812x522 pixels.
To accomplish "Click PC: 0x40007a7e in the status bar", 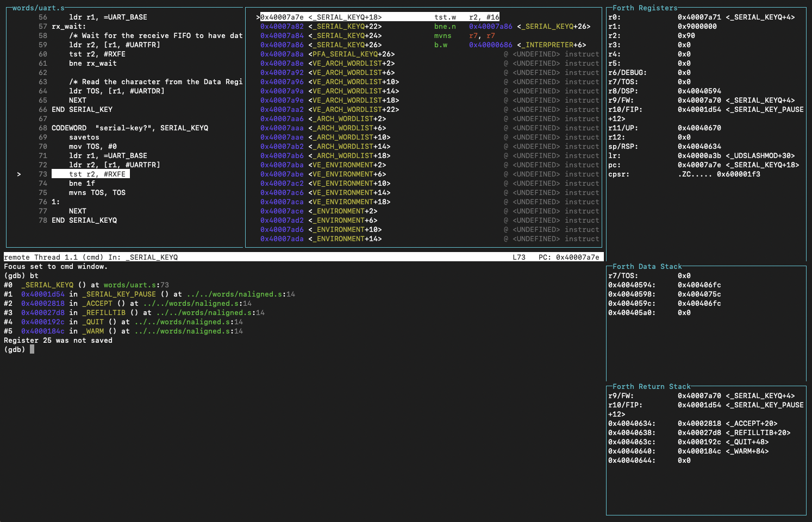I will 569,257.
